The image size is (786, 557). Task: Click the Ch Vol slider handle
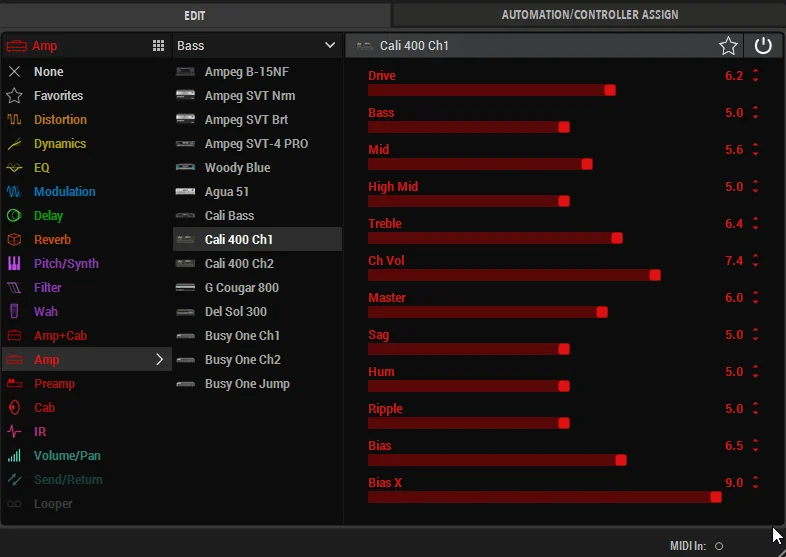point(655,275)
